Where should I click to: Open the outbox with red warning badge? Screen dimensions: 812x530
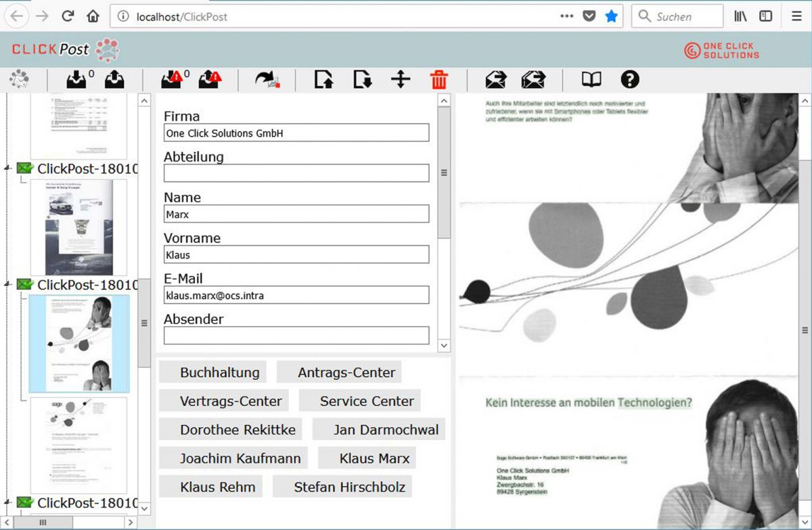pyautogui.click(x=209, y=80)
